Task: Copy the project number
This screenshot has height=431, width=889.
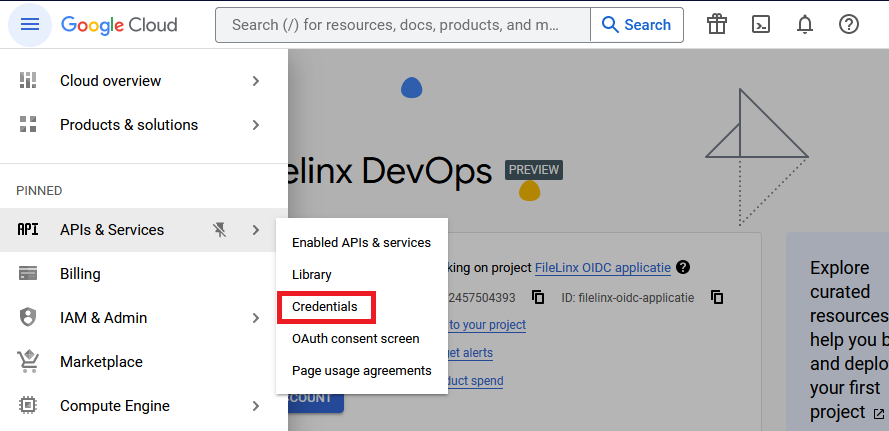Action: (x=538, y=297)
